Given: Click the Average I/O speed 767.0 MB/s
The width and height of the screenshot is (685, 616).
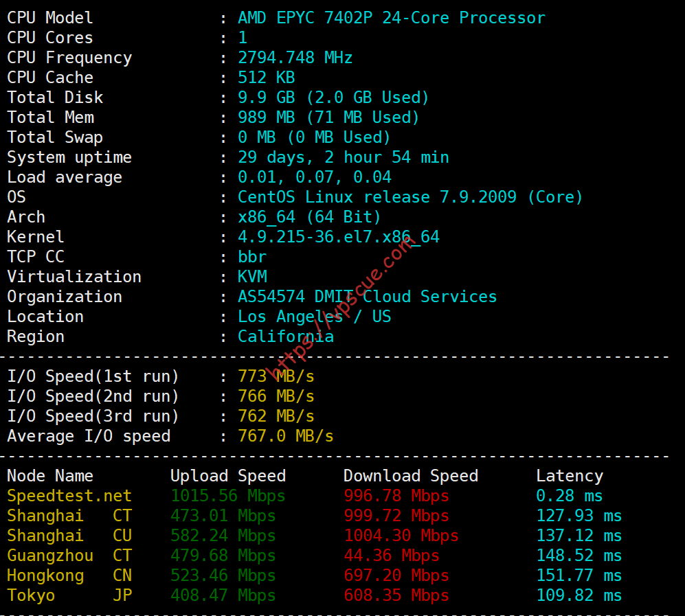Looking at the screenshot, I should pos(285,436).
